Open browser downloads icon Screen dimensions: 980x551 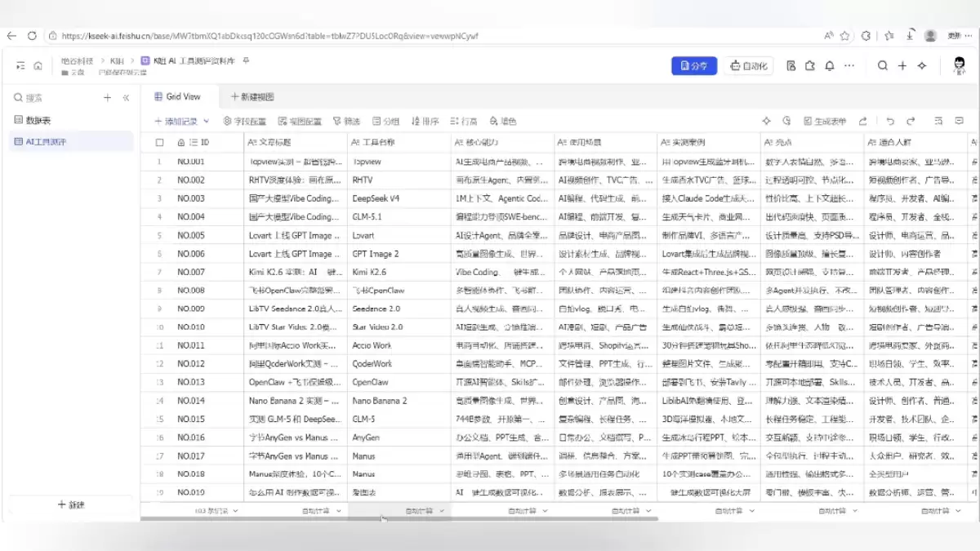coord(908,36)
